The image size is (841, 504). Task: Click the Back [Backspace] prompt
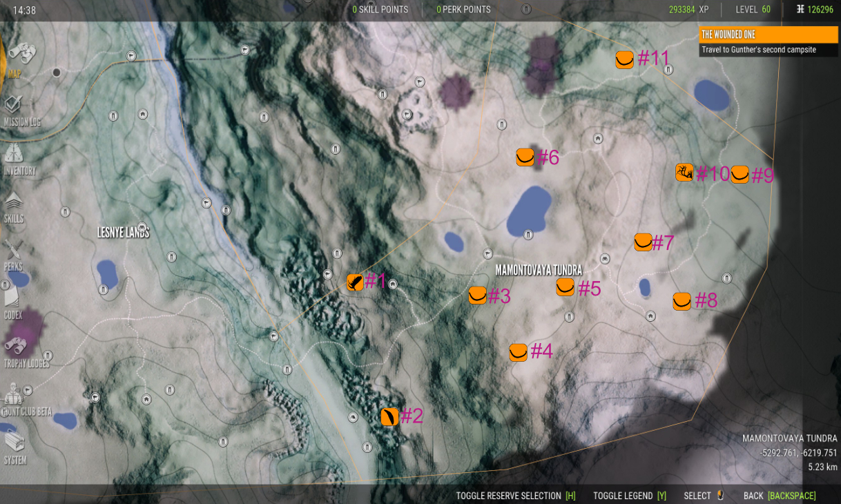click(780, 496)
